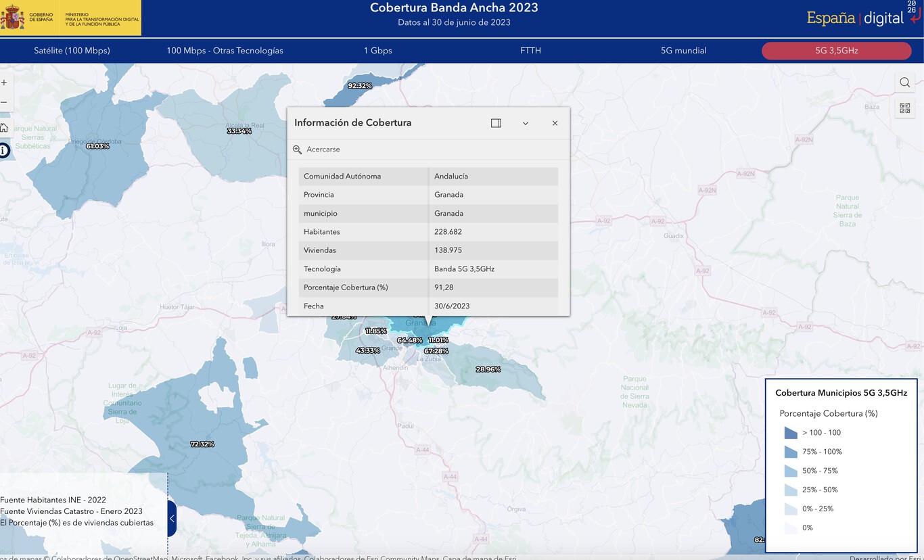The width and height of the screenshot is (924, 560).
Task: Collapse the data sources side panel
Action: click(x=172, y=519)
